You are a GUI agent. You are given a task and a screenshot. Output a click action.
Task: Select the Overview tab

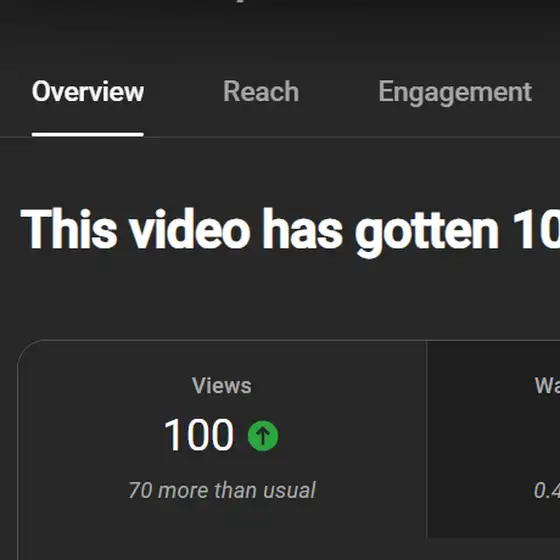(x=88, y=91)
